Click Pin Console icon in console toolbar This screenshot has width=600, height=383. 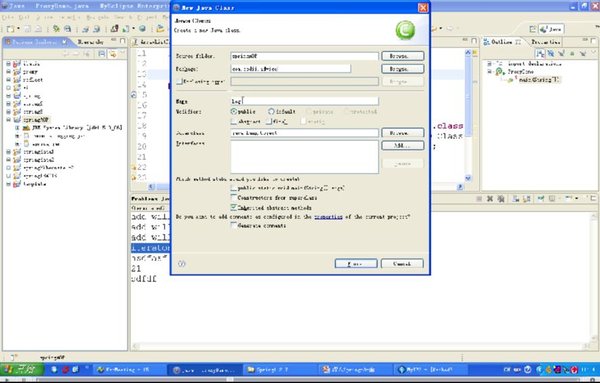(x=541, y=199)
